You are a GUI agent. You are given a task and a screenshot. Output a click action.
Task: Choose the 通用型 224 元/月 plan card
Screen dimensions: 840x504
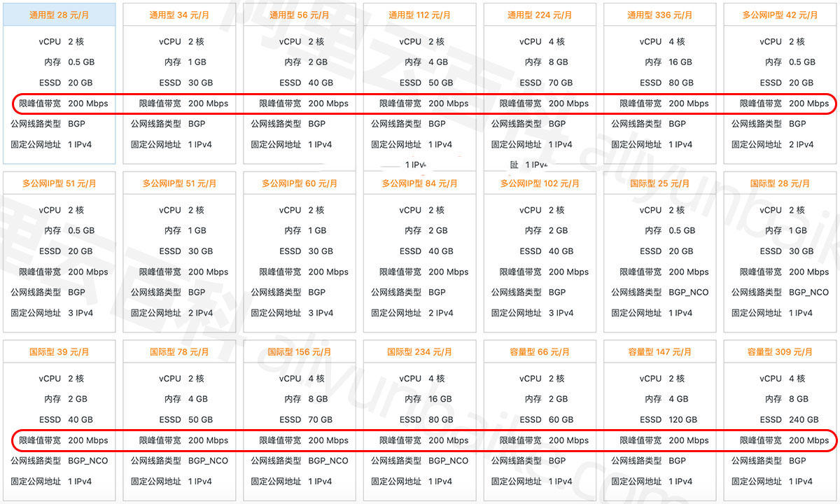pos(540,83)
